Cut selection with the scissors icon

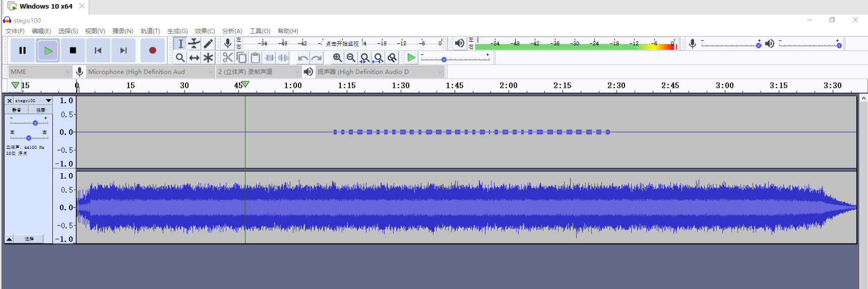(228, 57)
